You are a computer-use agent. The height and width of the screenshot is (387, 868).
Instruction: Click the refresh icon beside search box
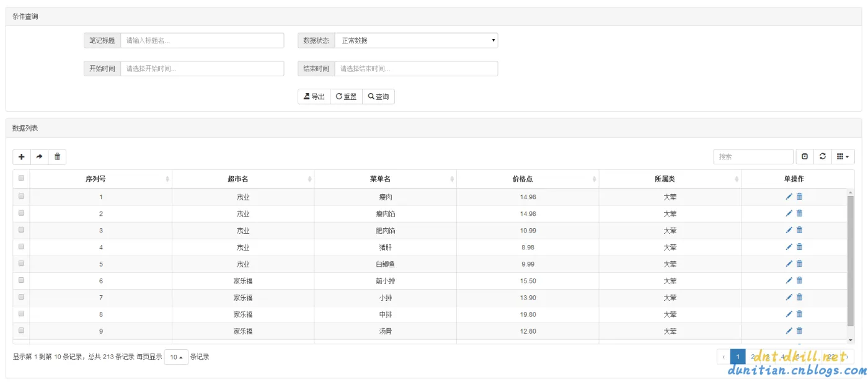(x=823, y=157)
